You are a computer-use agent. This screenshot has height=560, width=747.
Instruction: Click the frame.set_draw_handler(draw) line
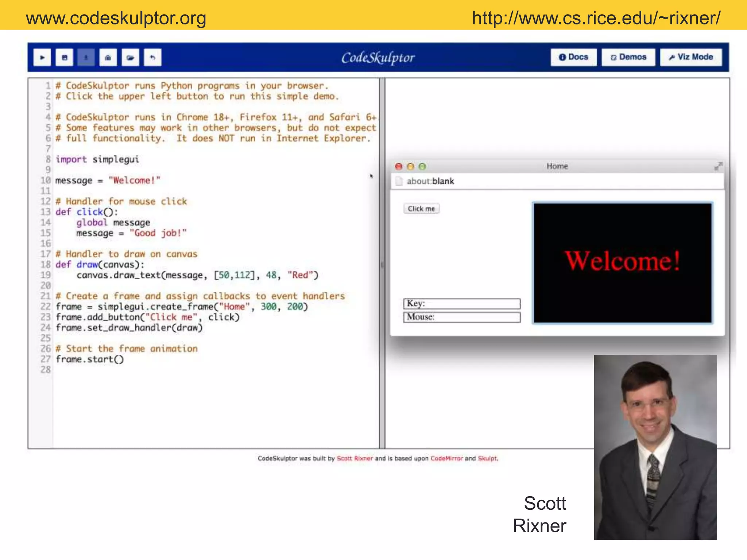[129, 328]
